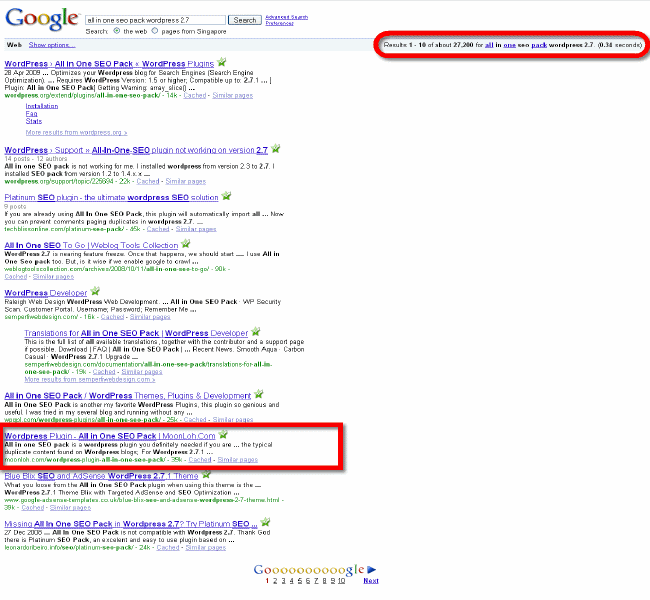Viewport: 650px width, 600px height.
Task: Open Missing All In One SEO Pack in Wordpress 2.7 result
Action: (131, 524)
